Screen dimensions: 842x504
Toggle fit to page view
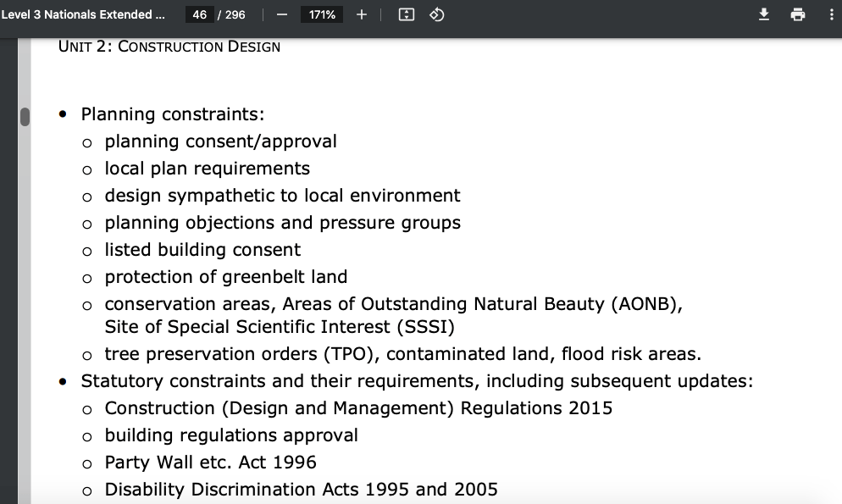tap(406, 15)
